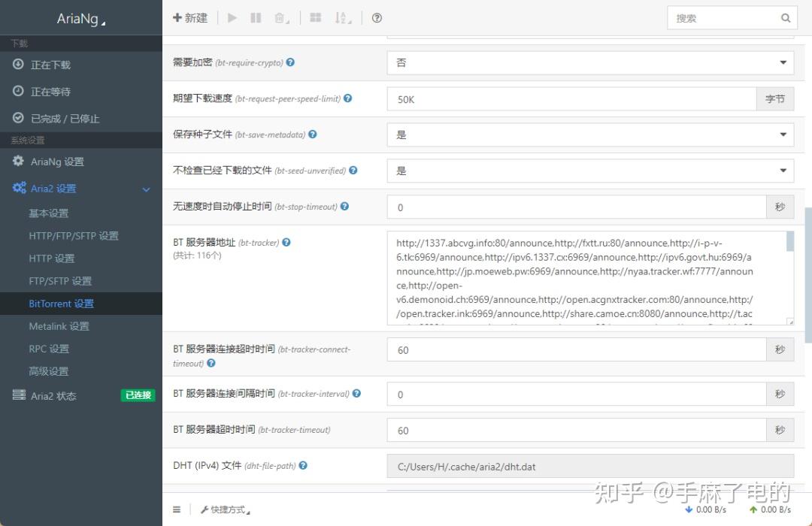Pause selected tasks with pause icon
Image resolution: width=812 pixels, height=526 pixels.
(x=256, y=17)
